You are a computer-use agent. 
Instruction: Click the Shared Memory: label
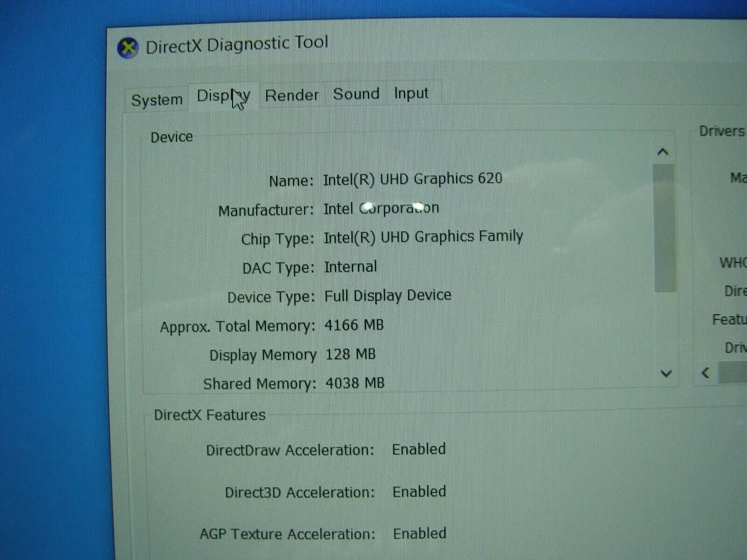pos(260,384)
